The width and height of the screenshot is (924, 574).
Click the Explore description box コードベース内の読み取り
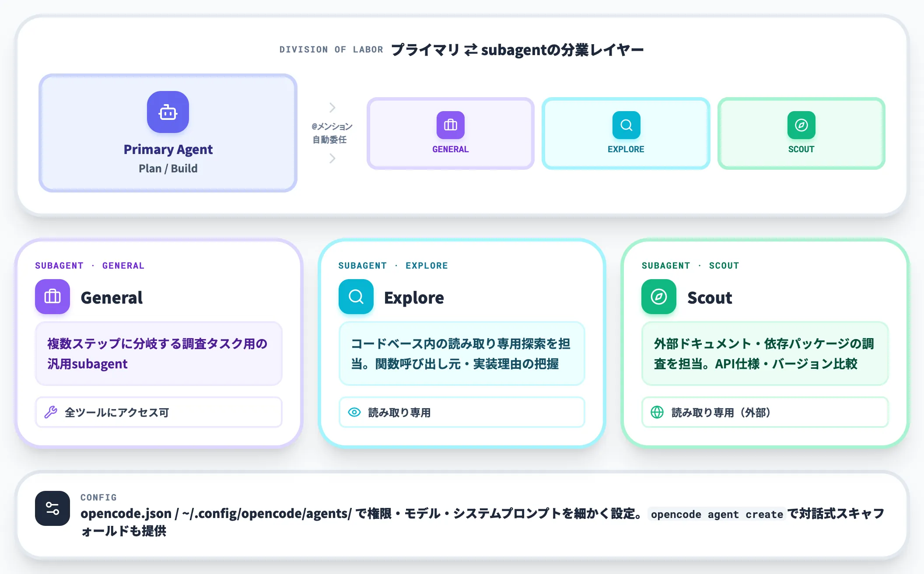click(462, 353)
